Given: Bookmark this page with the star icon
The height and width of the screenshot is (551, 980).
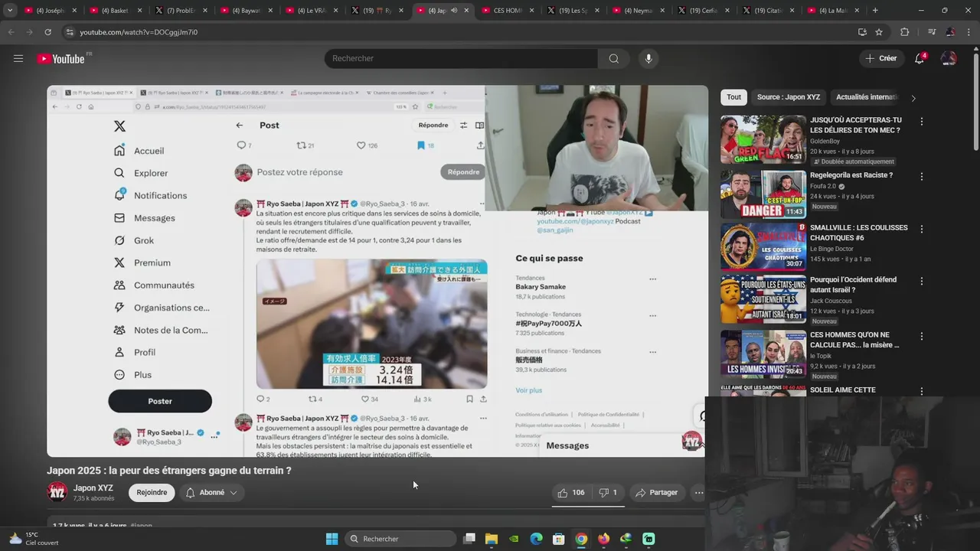Looking at the screenshot, I should point(879,32).
